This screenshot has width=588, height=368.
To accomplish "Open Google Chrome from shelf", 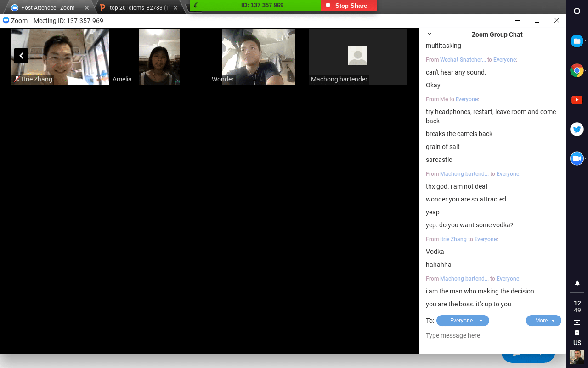I will point(577,70).
